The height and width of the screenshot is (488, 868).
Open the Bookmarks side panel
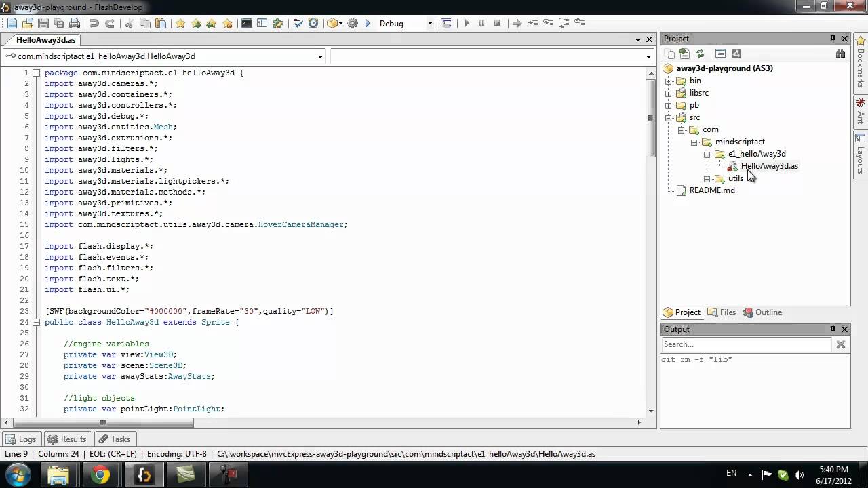click(860, 64)
